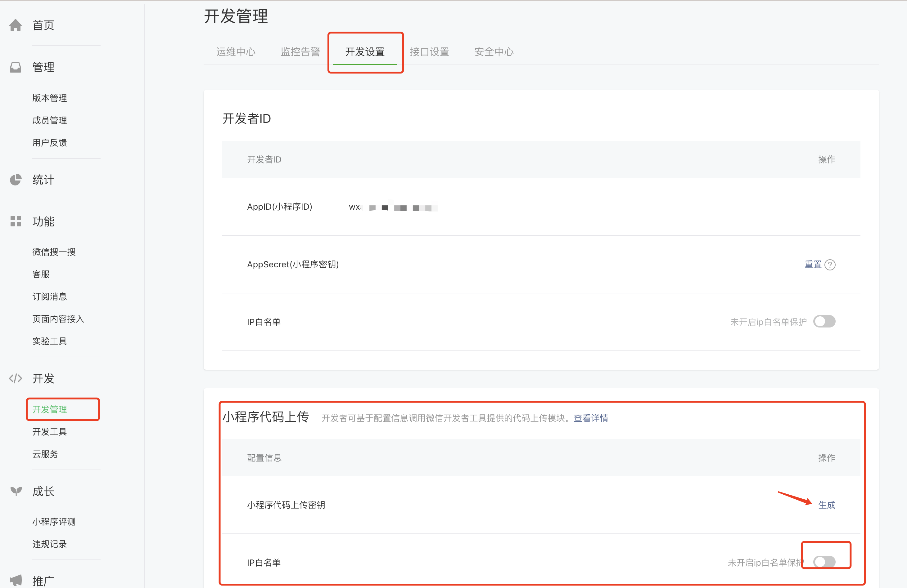Click the megaphone icon for 推广
907x588 pixels.
tap(16, 580)
